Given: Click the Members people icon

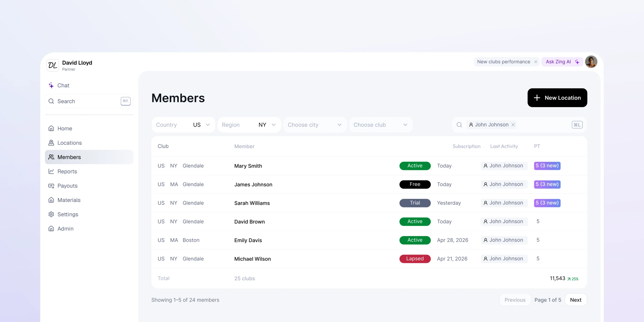Looking at the screenshot, I should coord(51,157).
